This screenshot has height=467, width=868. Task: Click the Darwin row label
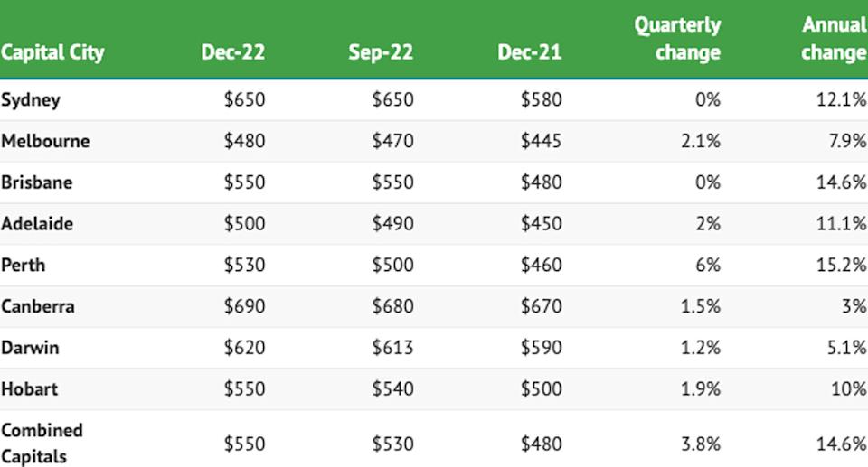click(31, 348)
